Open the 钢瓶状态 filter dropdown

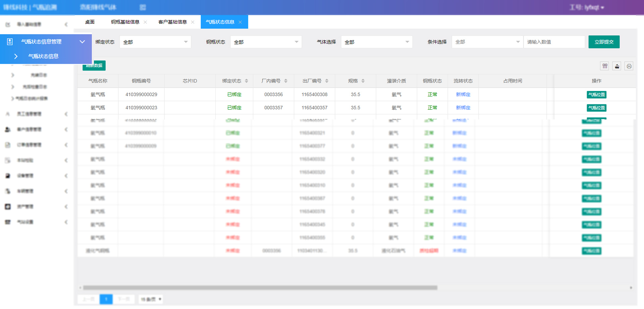point(266,42)
